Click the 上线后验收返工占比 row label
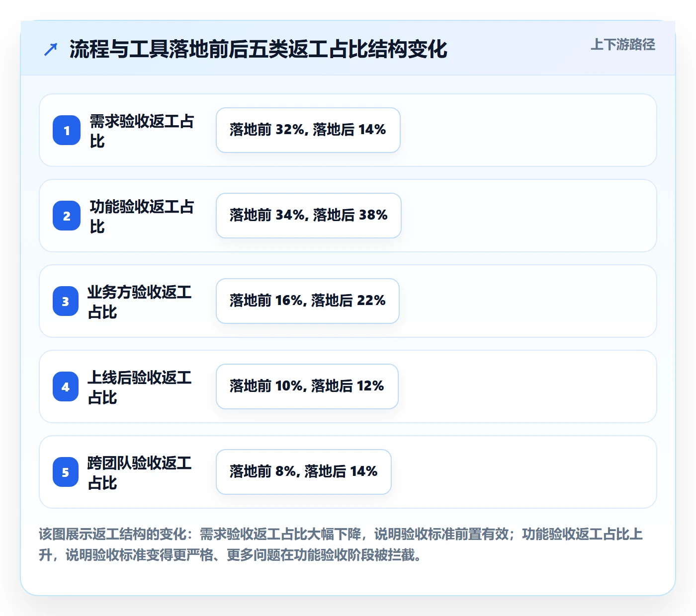696x616 pixels. click(140, 387)
